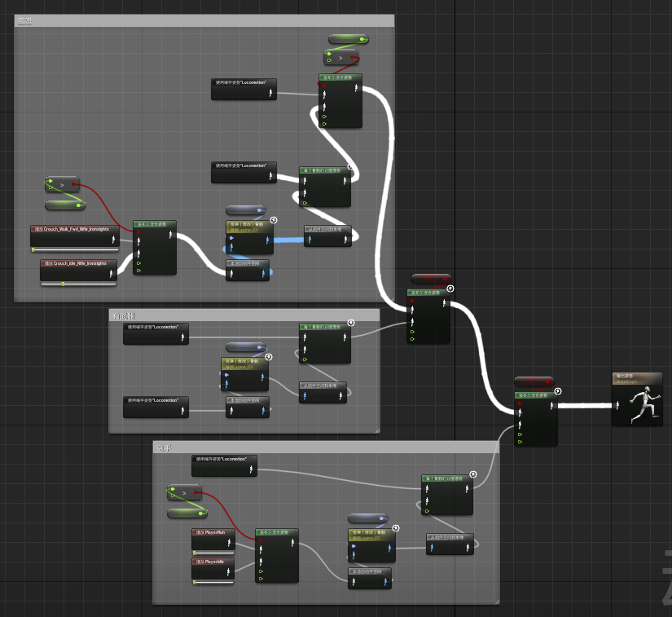This screenshot has height=617, width=672.
Task: Select the bottom comment box title bar
Action: point(326,447)
